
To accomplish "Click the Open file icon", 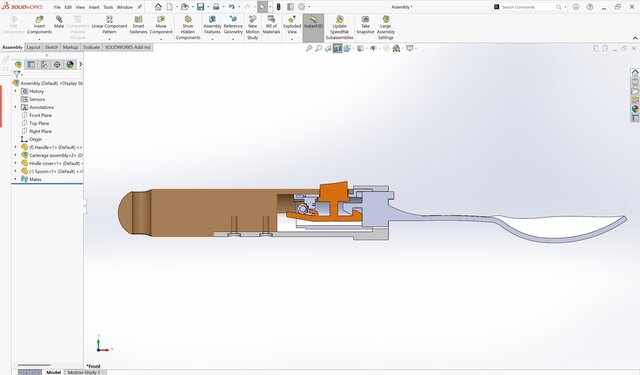I will 184,7.
